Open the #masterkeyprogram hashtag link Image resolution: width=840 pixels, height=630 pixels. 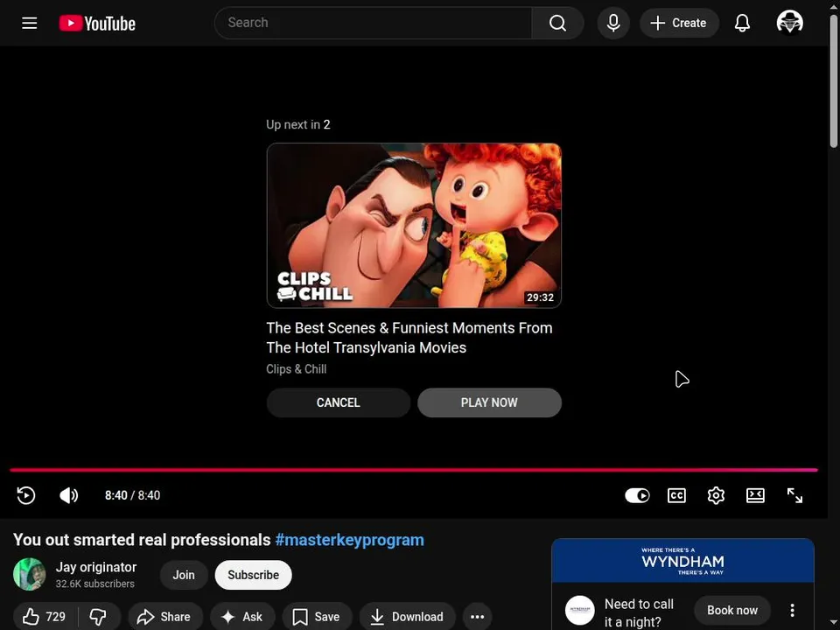point(349,540)
